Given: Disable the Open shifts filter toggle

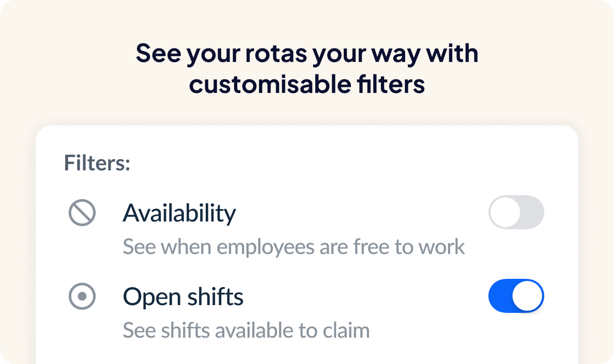Looking at the screenshot, I should coord(516,296).
